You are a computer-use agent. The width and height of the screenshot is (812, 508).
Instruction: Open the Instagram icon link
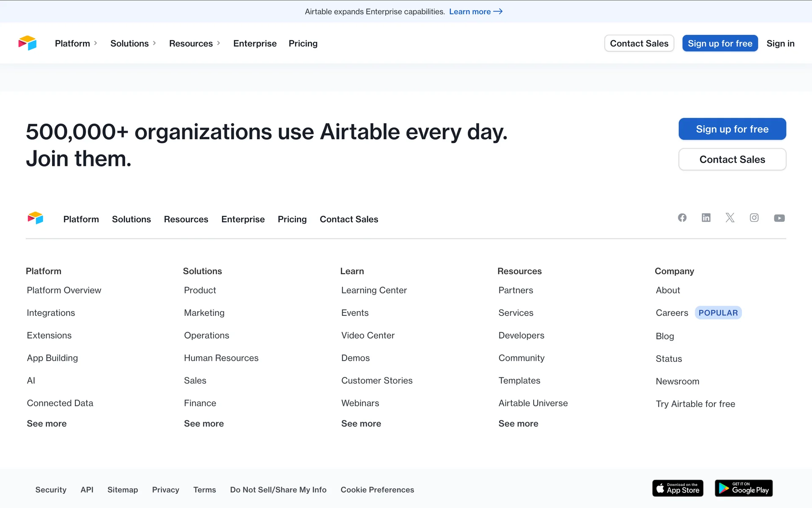(x=754, y=218)
